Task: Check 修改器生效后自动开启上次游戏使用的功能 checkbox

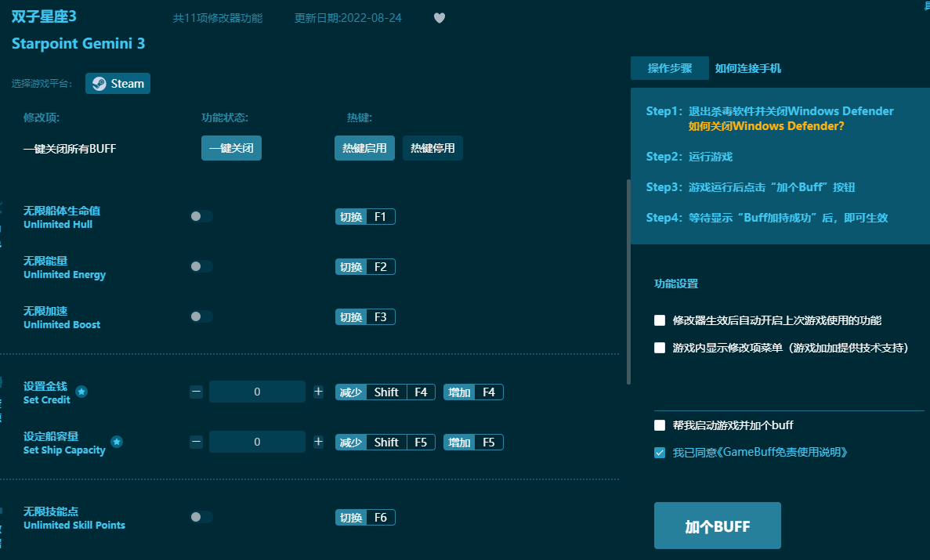Action: 660,320
